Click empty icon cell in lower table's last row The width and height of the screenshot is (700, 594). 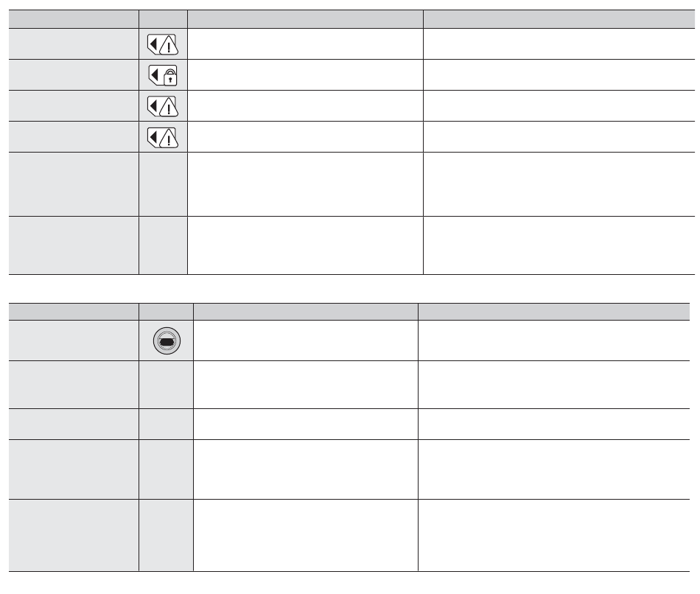(x=166, y=535)
